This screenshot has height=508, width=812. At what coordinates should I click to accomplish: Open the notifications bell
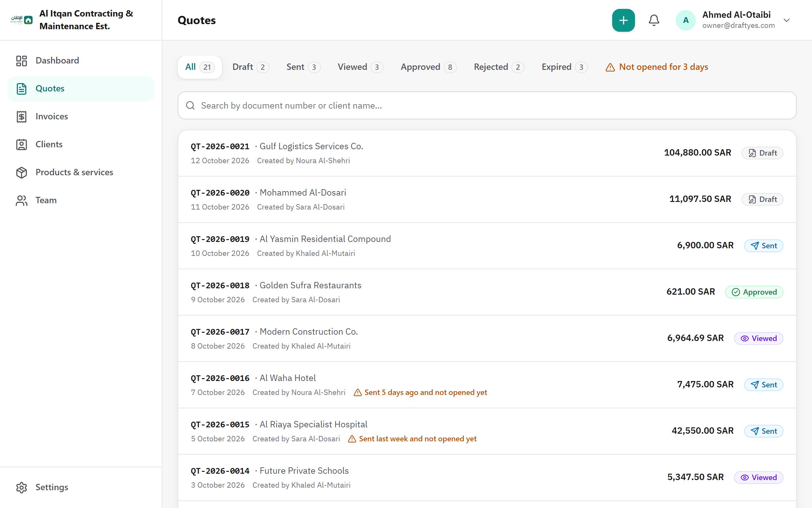pos(654,20)
